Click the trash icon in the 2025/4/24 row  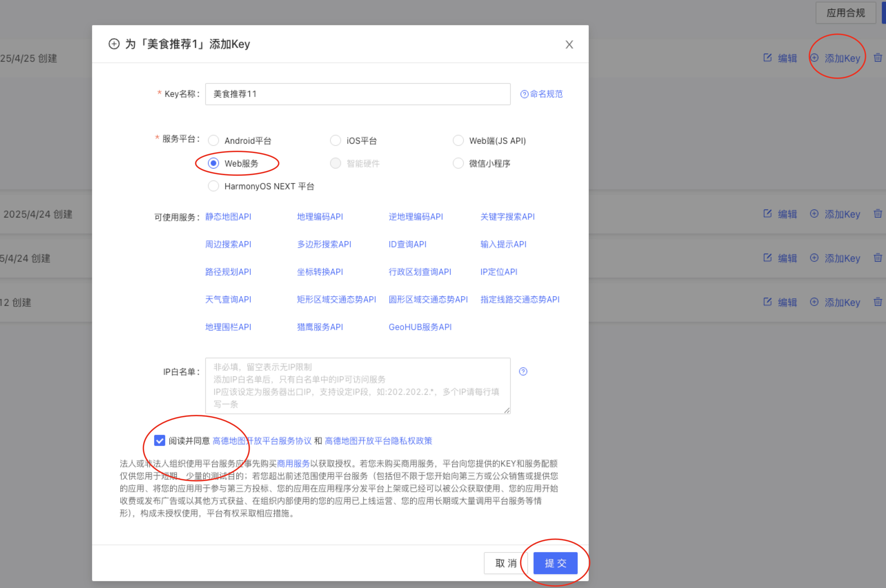[x=877, y=214]
